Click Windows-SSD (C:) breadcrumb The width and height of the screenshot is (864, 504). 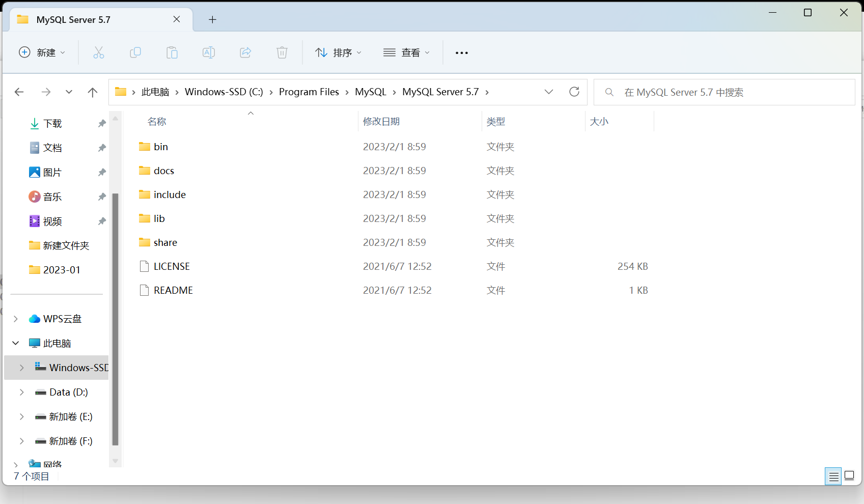click(x=224, y=92)
